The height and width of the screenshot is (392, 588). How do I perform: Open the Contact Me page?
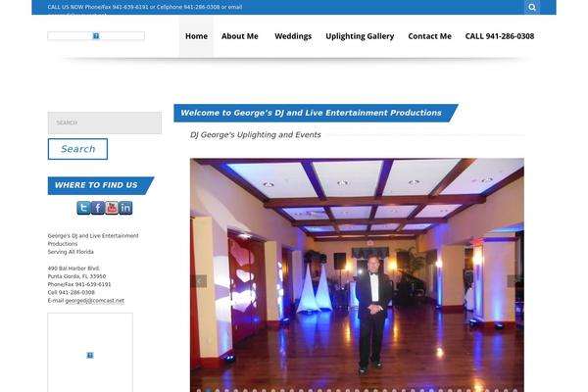[x=429, y=36]
